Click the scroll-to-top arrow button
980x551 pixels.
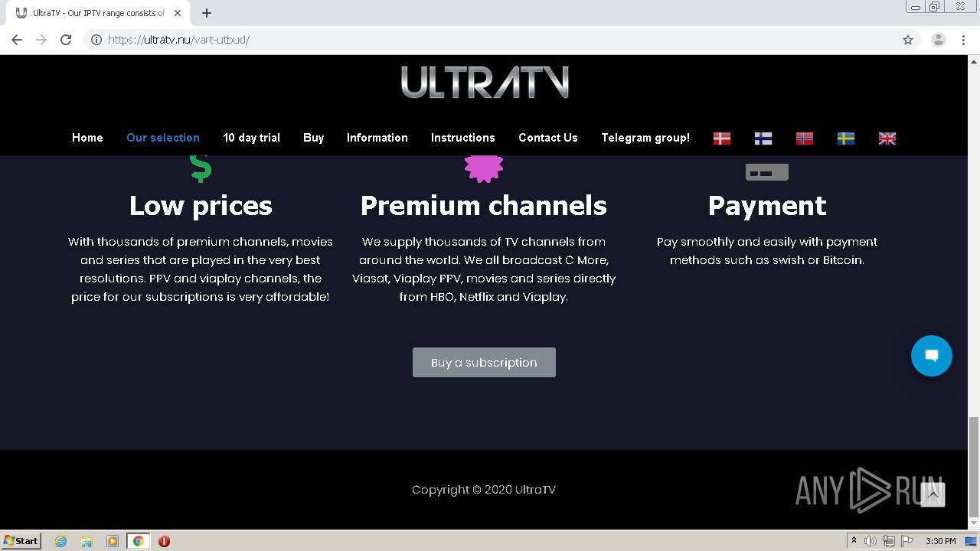click(933, 494)
